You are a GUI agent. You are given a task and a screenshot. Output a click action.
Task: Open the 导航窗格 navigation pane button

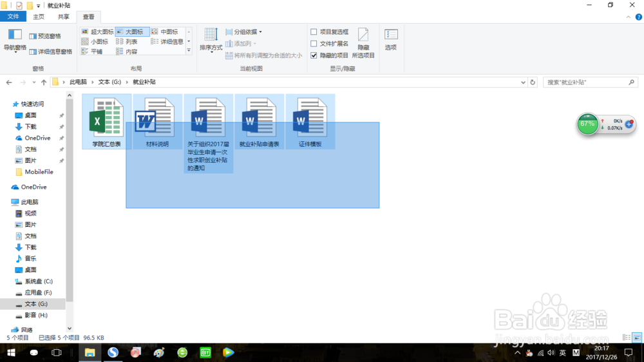pos(15,41)
